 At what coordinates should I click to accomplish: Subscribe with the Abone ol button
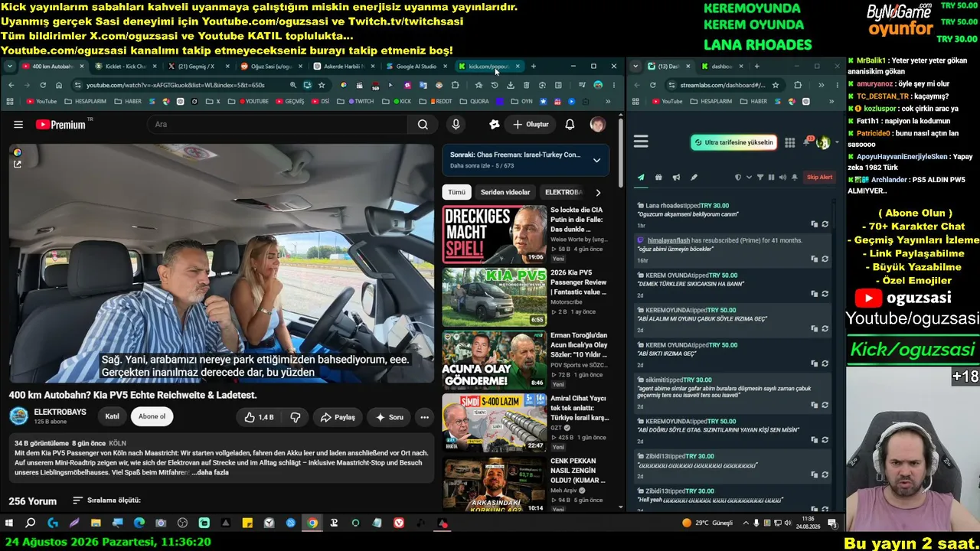tap(152, 416)
